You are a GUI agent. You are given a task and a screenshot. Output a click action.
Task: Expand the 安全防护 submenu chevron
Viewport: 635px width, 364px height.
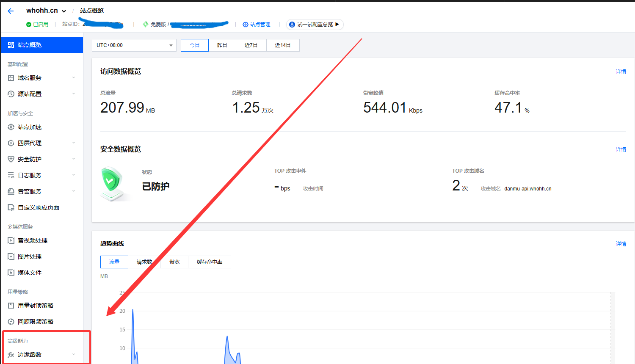pos(74,159)
